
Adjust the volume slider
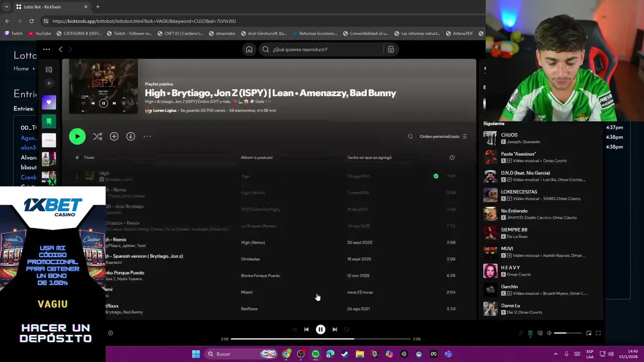tap(567, 333)
